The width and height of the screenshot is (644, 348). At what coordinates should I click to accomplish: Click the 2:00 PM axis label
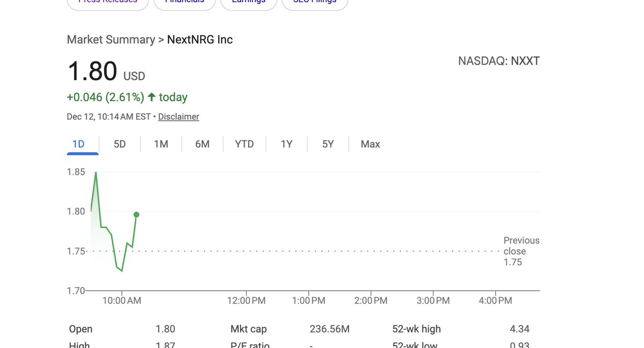(371, 301)
